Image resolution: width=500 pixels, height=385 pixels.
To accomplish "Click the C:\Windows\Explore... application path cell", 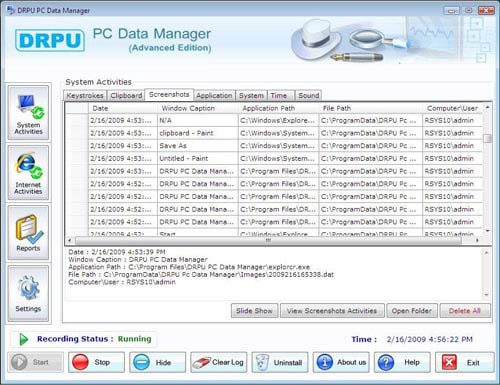I will coord(278,120).
